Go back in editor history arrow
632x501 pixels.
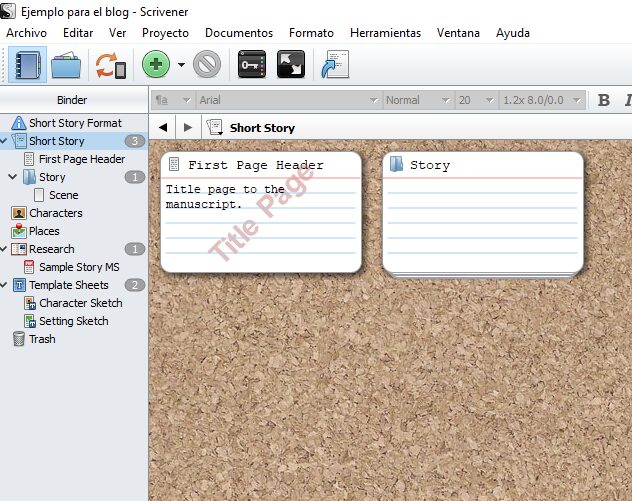tap(163, 127)
